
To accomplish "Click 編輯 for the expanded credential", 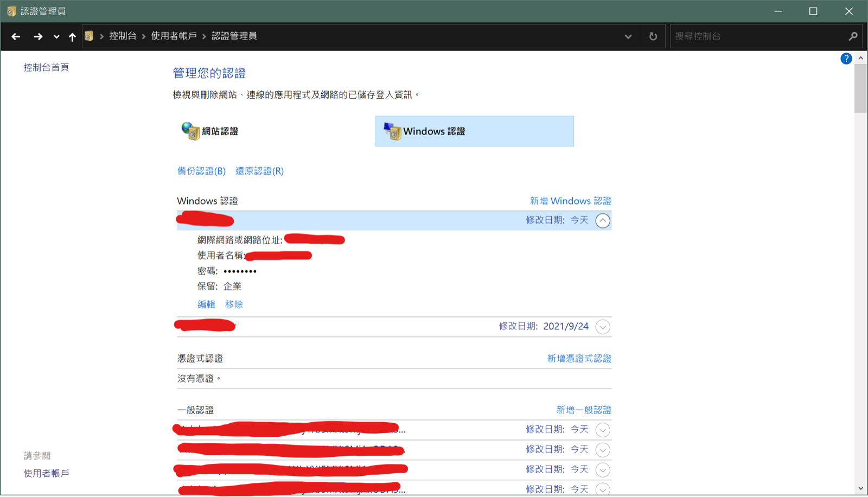I will [206, 304].
